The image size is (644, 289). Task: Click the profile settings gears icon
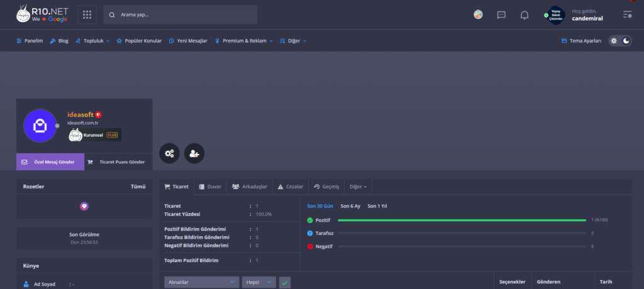[169, 153]
